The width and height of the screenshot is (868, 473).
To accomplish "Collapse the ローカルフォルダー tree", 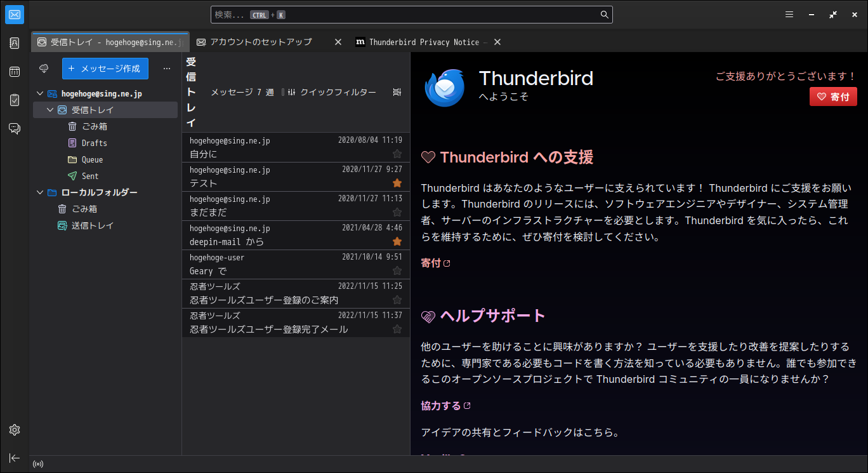I will (x=40, y=192).
